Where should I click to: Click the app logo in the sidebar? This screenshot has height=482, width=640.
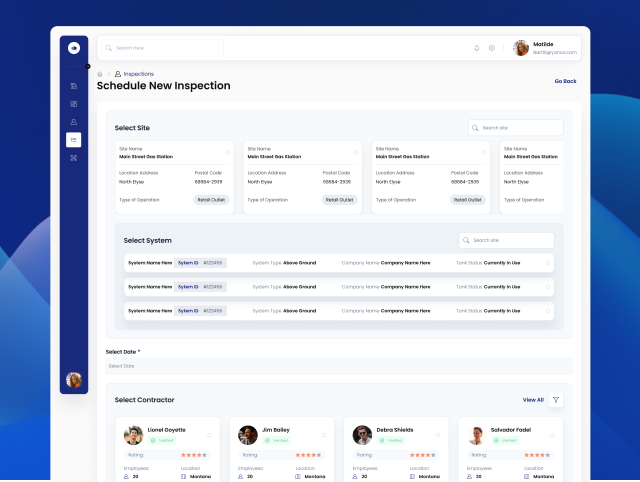tap(74, 48)
